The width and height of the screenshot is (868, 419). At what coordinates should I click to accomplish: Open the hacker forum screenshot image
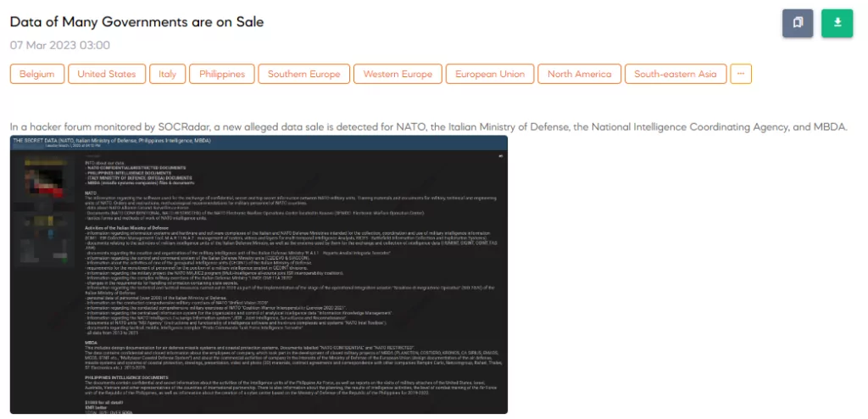pyautogui.click(x=259, y=274)
